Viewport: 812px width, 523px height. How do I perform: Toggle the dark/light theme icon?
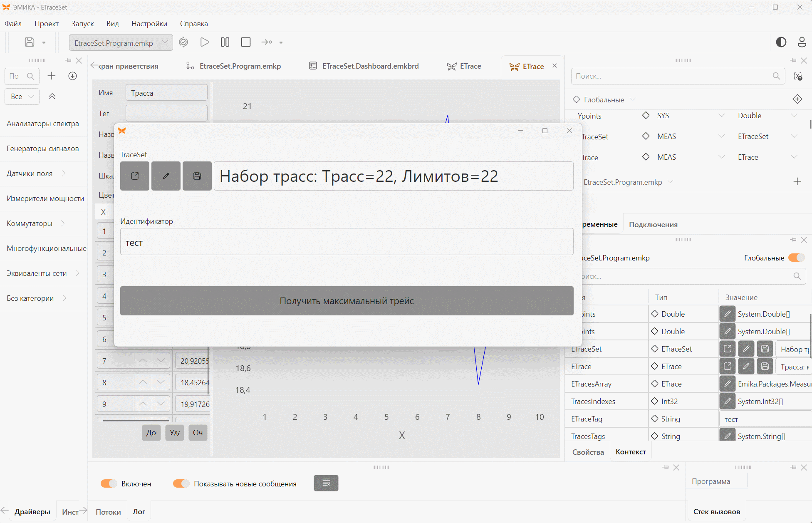781,42
